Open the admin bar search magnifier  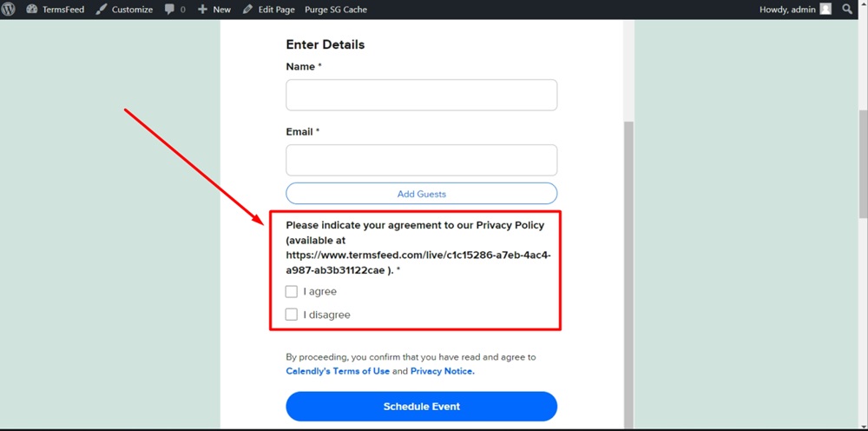tap(847, 9)
